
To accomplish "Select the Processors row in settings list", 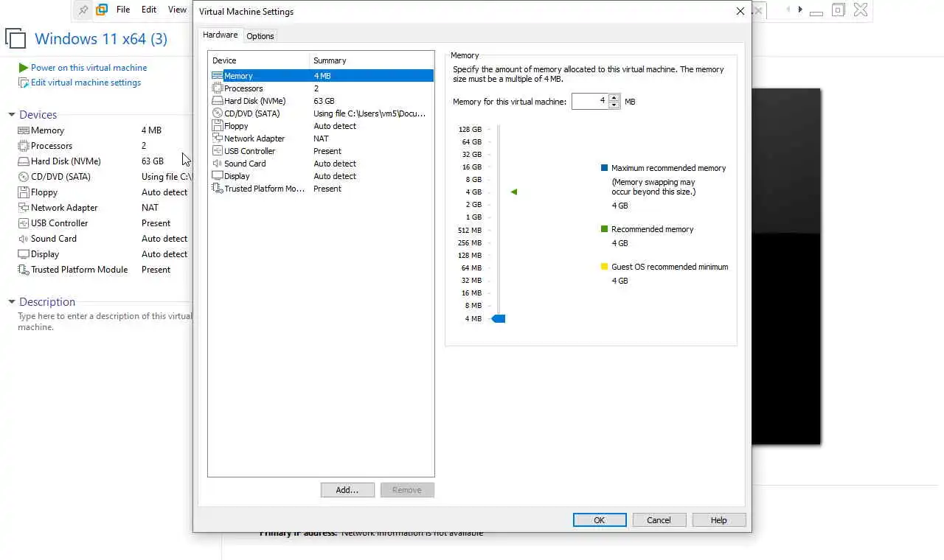I will click(x=322, y=88).
